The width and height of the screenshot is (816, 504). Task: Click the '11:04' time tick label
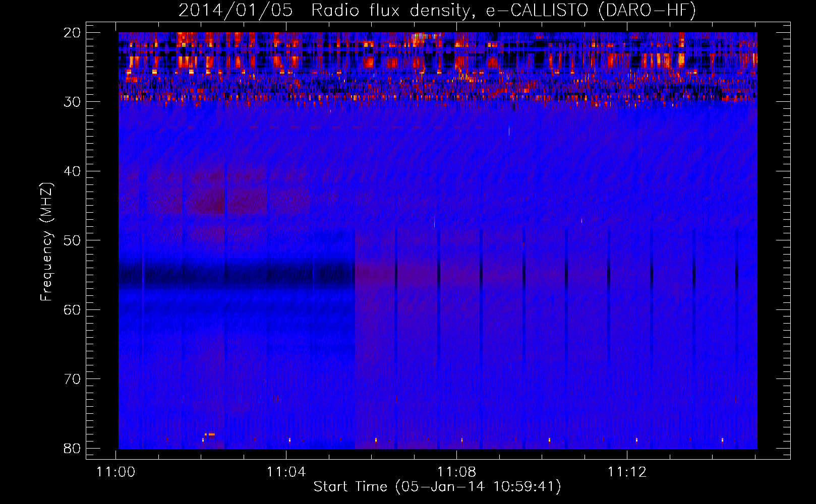coord(286,472)
